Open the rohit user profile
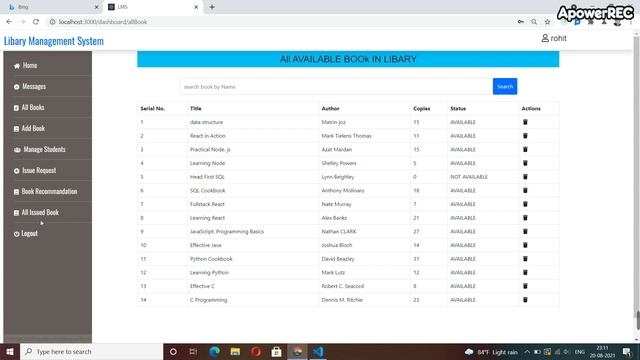The image size is (640, 360). pos(554,38)
